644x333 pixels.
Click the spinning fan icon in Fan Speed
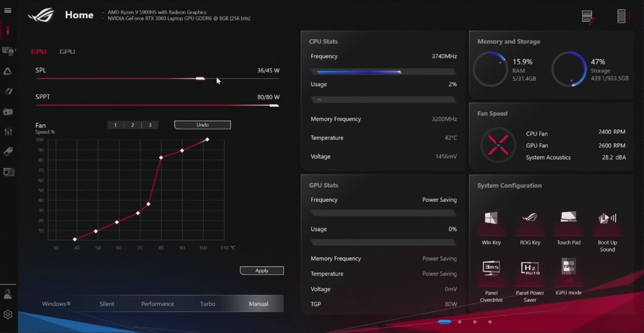coord(498,145)
